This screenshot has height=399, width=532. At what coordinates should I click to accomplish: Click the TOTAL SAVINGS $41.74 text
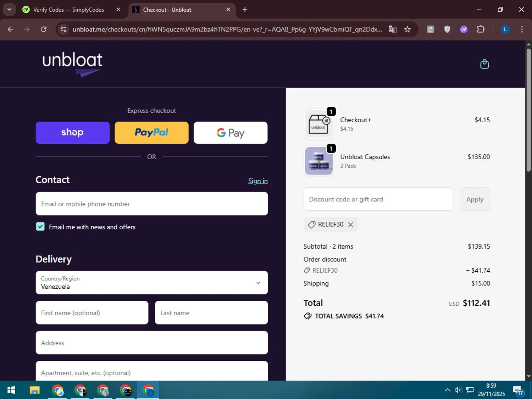coord(349,316)
